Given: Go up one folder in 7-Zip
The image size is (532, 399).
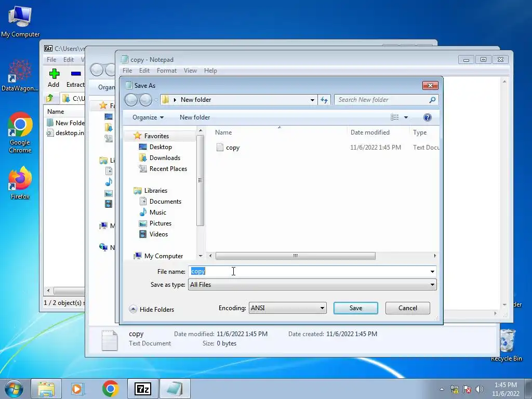Looking at the screenshot, I should point(49,98).
